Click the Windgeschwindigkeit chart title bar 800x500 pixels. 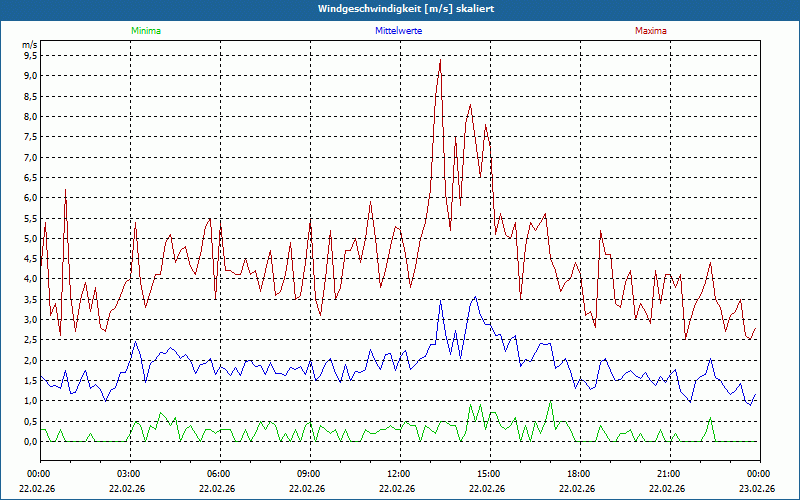coord(400,9)
